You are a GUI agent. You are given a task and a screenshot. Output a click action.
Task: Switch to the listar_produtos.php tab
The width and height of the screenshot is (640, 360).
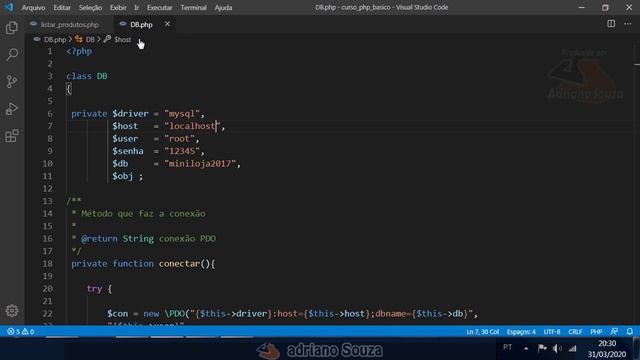(x=69, y=24)
